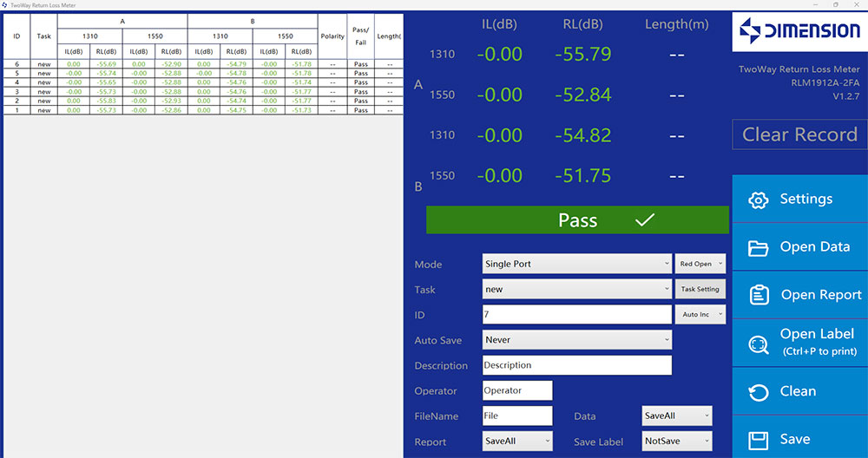Screen dimensions: 868x458
Task: Click the Dimension logo
Action: click(x=799, y=32)
